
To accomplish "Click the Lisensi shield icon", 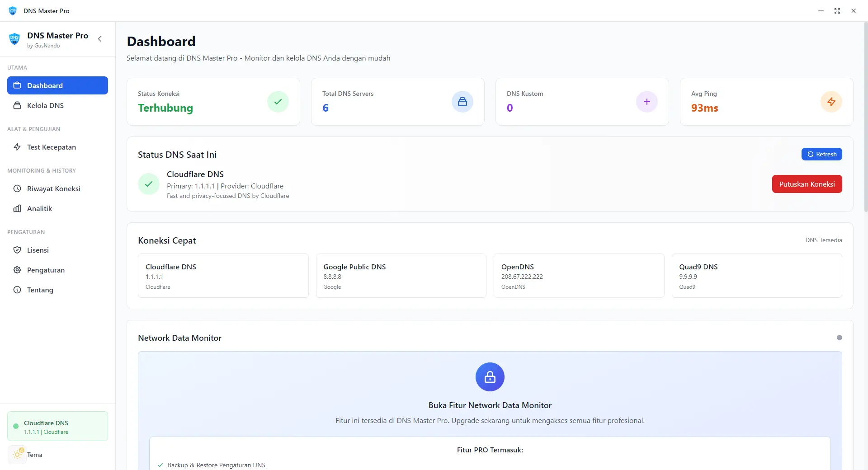I will click(x=17, y=250).
